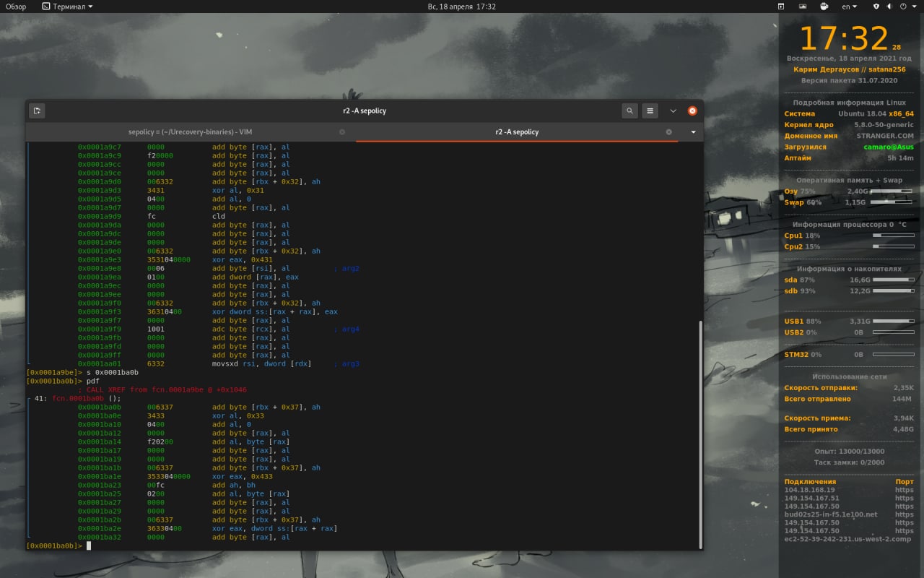Close the 'r2 -A sepolicy' tab

[x=668, y=132]
